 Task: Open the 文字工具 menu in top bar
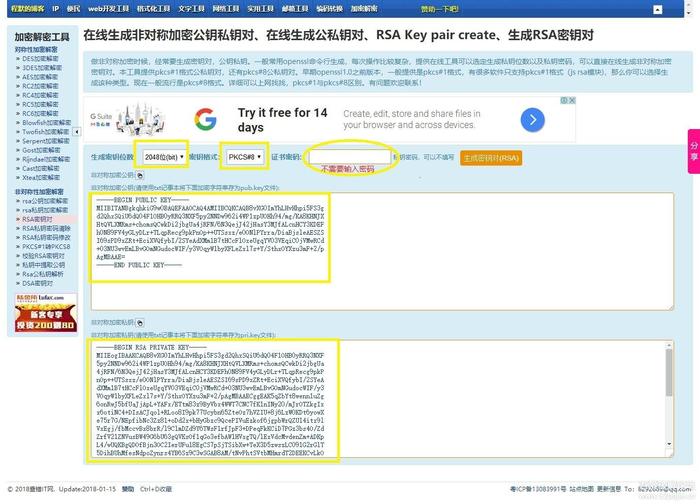(x=191, y=8)
